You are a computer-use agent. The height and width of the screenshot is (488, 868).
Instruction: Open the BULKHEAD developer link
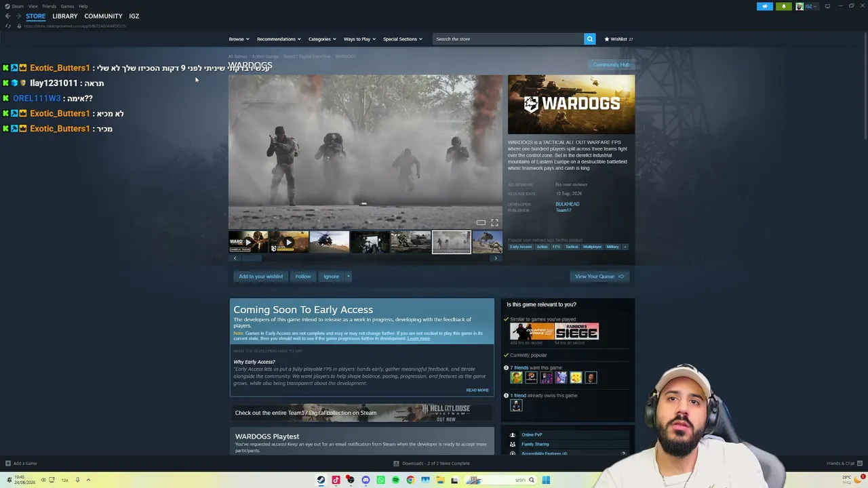point(568,204)
